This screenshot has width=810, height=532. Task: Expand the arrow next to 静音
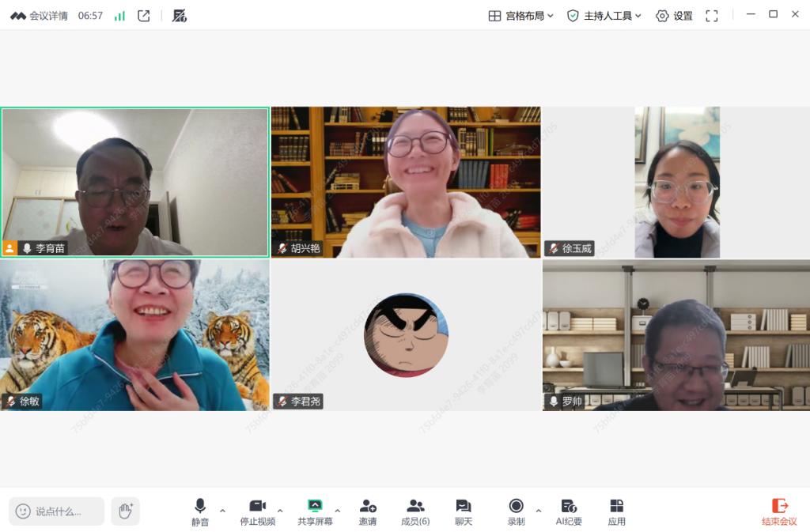pos(222,511)
